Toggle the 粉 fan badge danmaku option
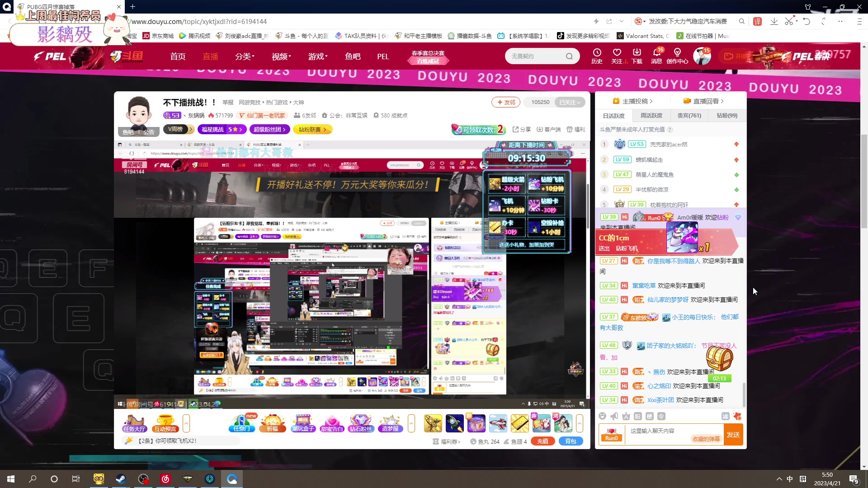 click(x=637, y=416)
